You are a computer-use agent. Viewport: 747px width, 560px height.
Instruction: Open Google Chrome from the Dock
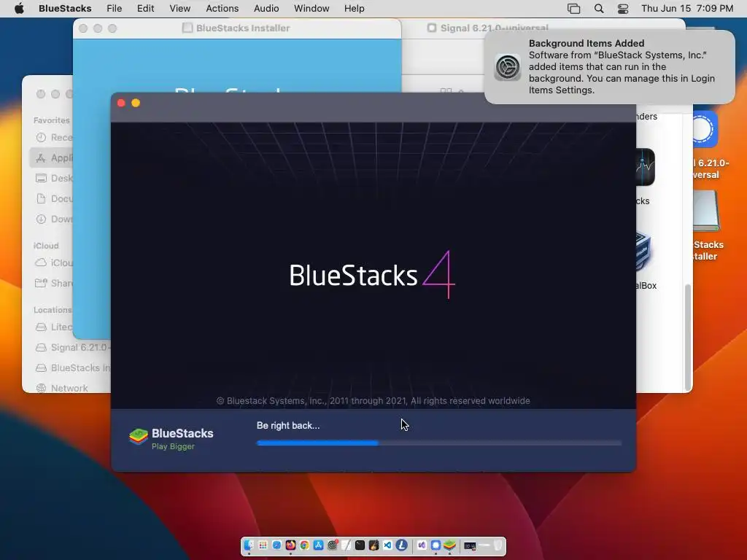coord(304,545)
